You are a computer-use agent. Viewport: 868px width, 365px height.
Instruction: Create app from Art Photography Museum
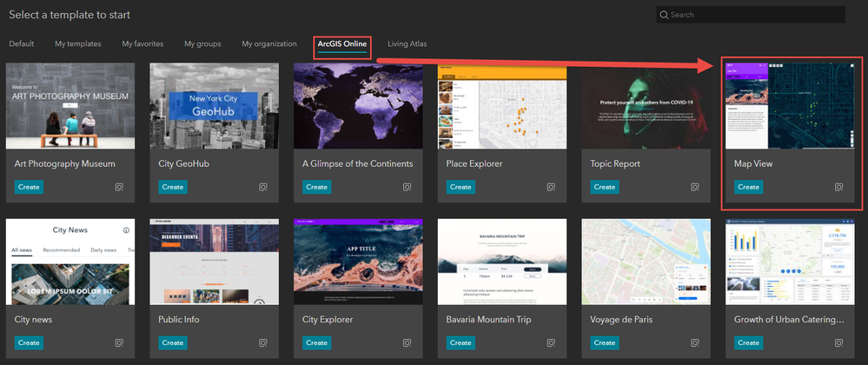point(29,187)
